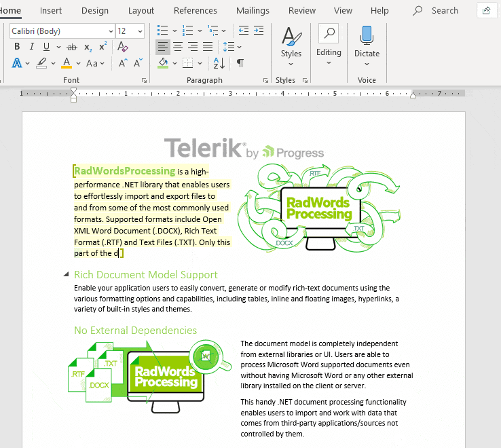Apply bulleted list
The height and width of the screenshot is (448, 501).
point(163,31)
